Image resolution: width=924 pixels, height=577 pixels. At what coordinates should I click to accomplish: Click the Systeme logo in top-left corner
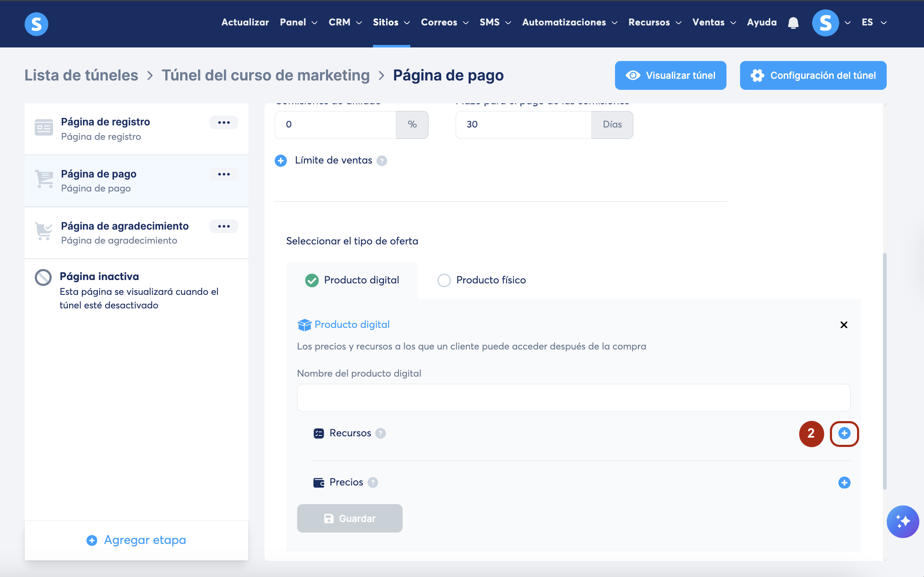tap(36, 24)
